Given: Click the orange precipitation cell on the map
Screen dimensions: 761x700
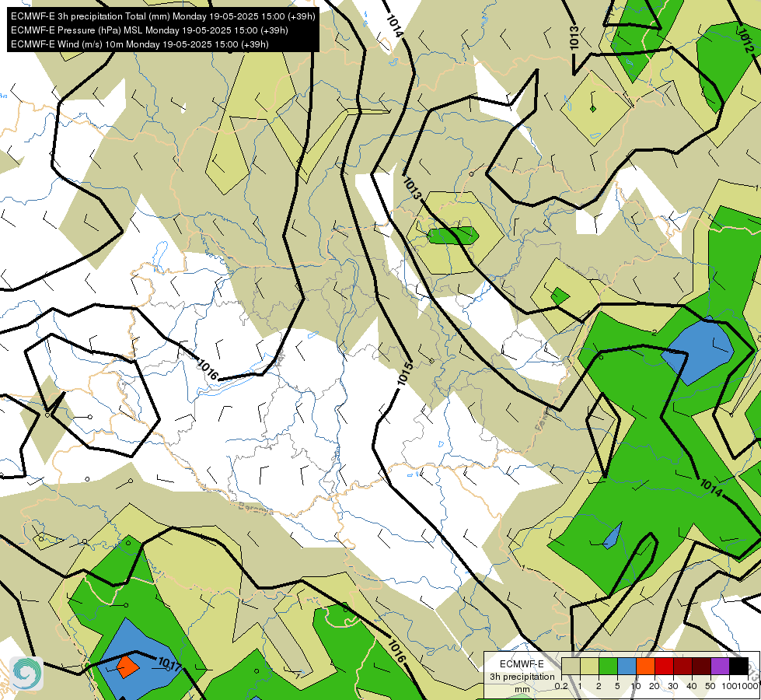Looking at the screenshot, I should click(127, 667).
